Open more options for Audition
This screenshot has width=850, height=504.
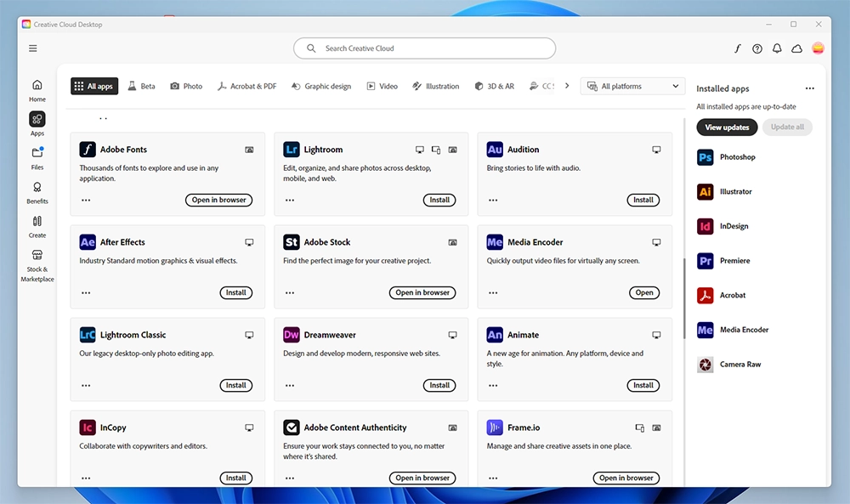[493, 200]
